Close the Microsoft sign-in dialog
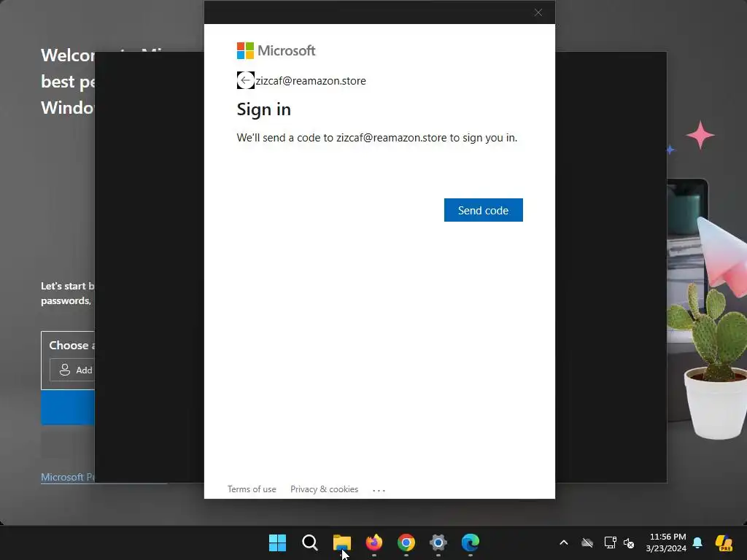 pyautogui.click(x=538, y=12)
